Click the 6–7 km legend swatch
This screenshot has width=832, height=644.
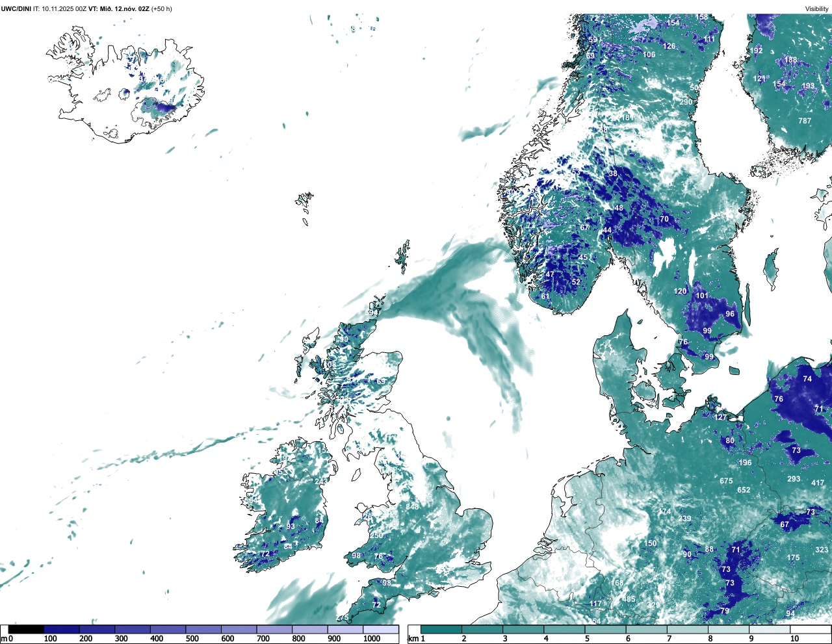point(647,630)
